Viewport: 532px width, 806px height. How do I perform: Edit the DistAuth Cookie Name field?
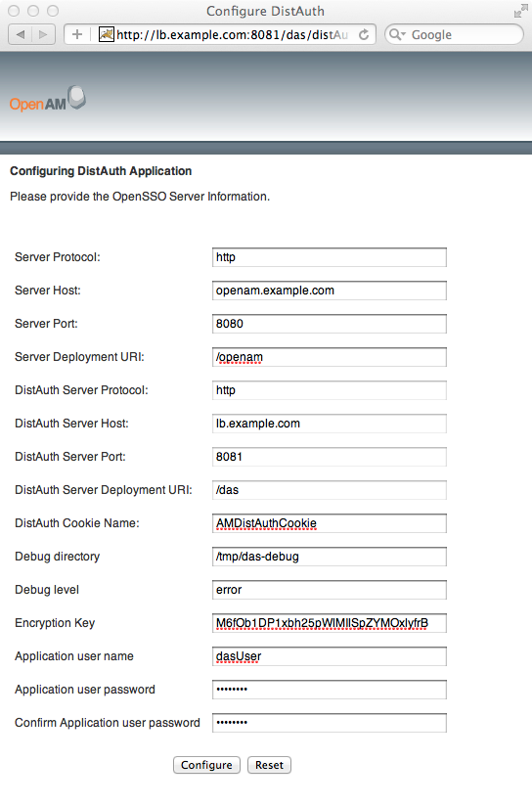pos(329,523)
